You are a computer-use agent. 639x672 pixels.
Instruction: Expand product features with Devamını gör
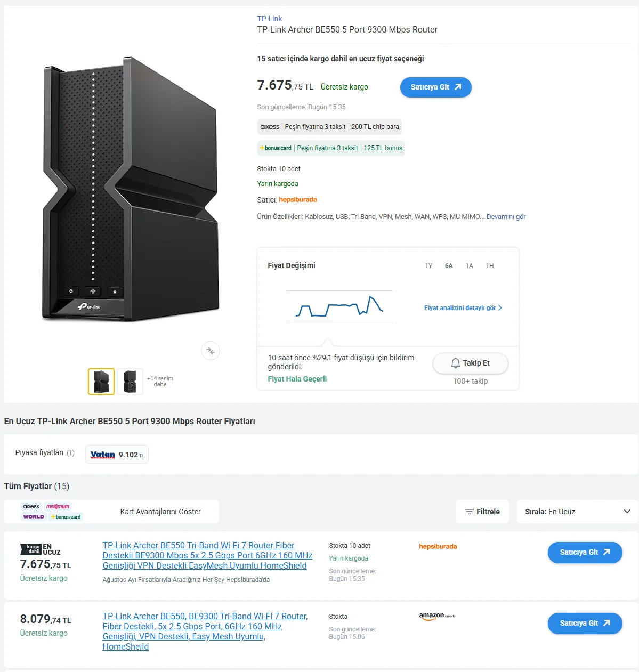point(506,217)
